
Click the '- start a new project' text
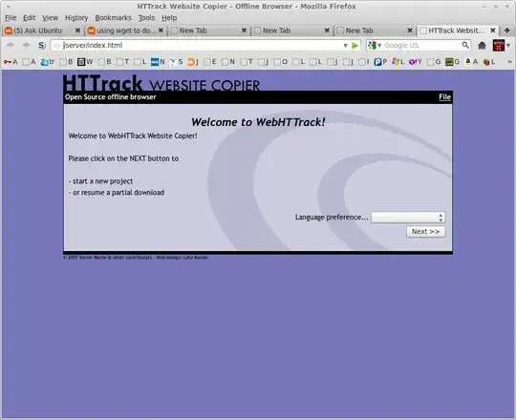(100, 181)
